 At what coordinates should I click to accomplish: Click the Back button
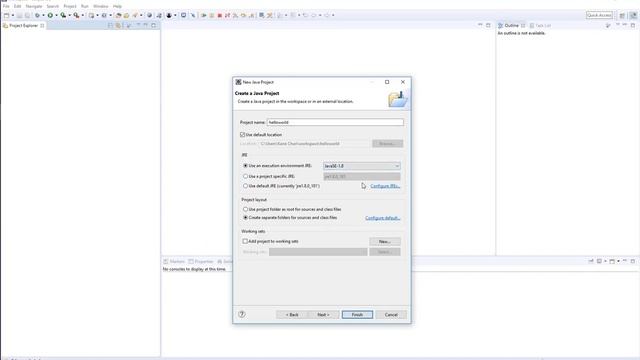coord(292,315)
